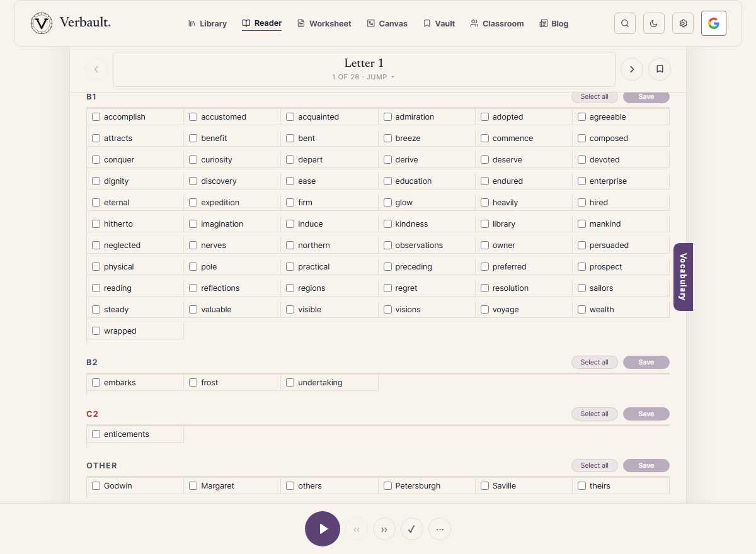Go to previous letter arrow

pos(96,69)
